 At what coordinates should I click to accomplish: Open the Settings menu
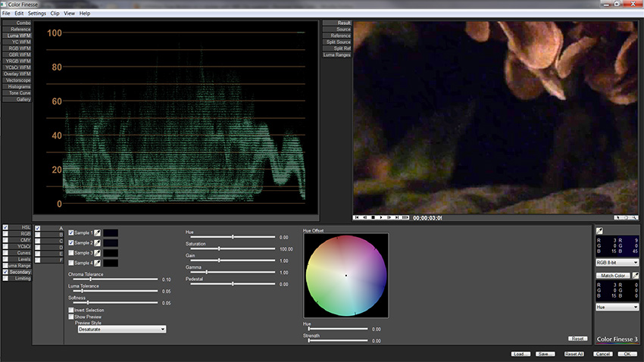[x=37, y=14]
